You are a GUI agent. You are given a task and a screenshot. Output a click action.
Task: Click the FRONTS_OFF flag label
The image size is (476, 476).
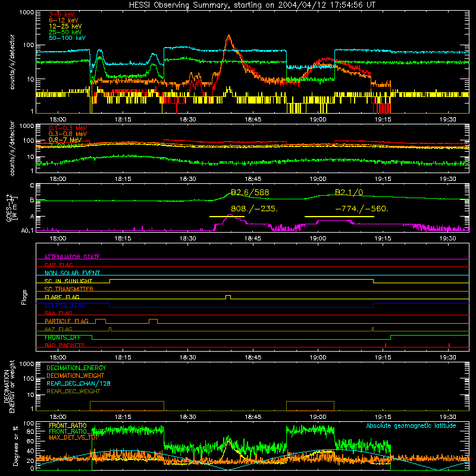pos(62,337)
